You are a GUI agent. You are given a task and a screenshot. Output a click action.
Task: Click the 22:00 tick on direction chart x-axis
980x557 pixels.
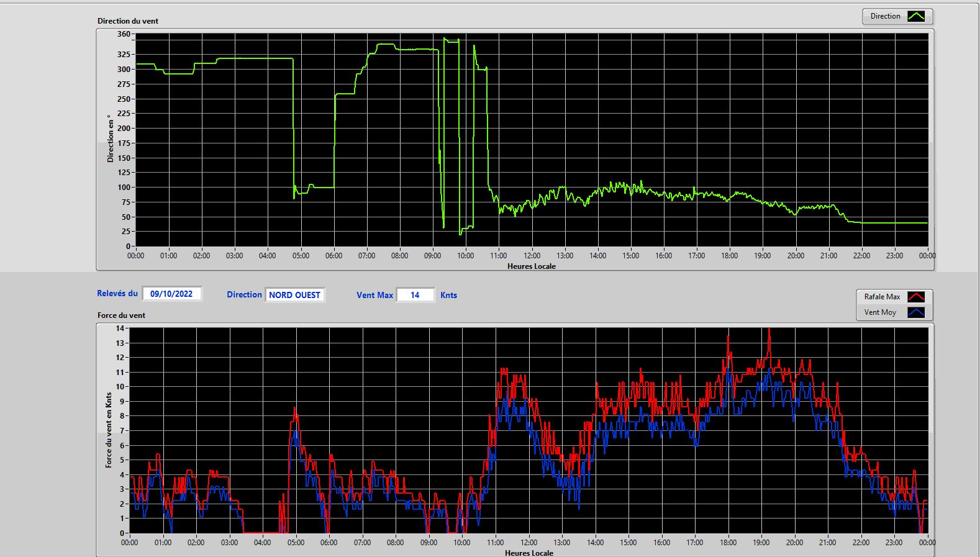861,255
